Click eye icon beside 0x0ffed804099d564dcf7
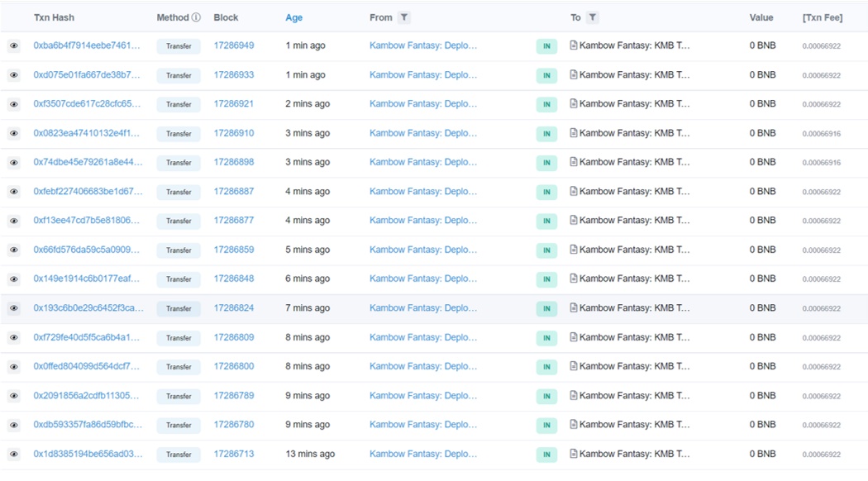Screen dimensions: 868x481 coord(14,366)
